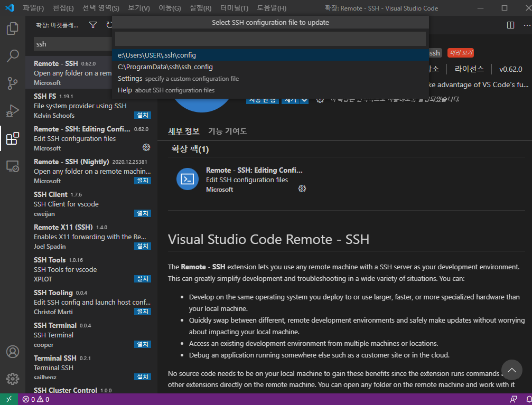Open the 보기(V) menu
The image size is (532, 405).
coord(139,8)
